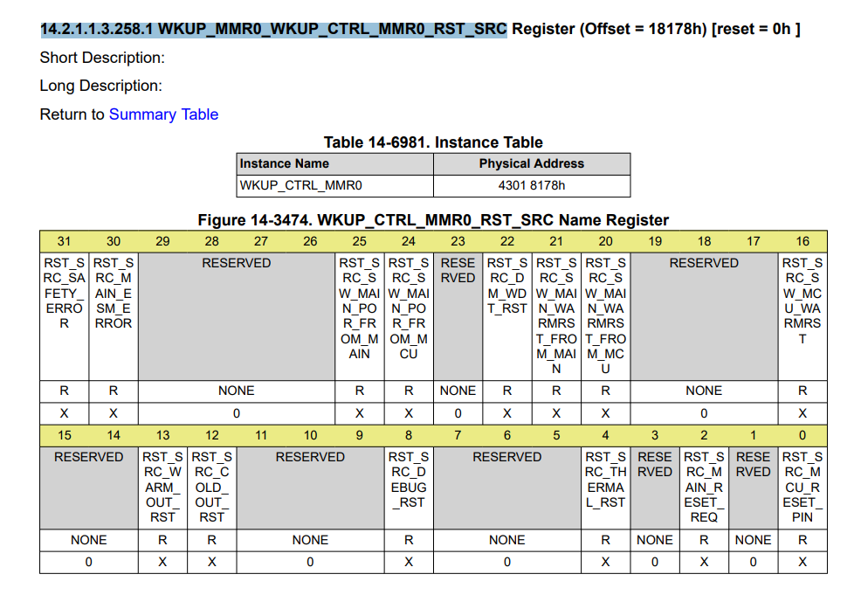Select the RST_SRC_DEBUG_RST field cell
Viewport: 868px width, 595px height.
click(x=409, y=488)
